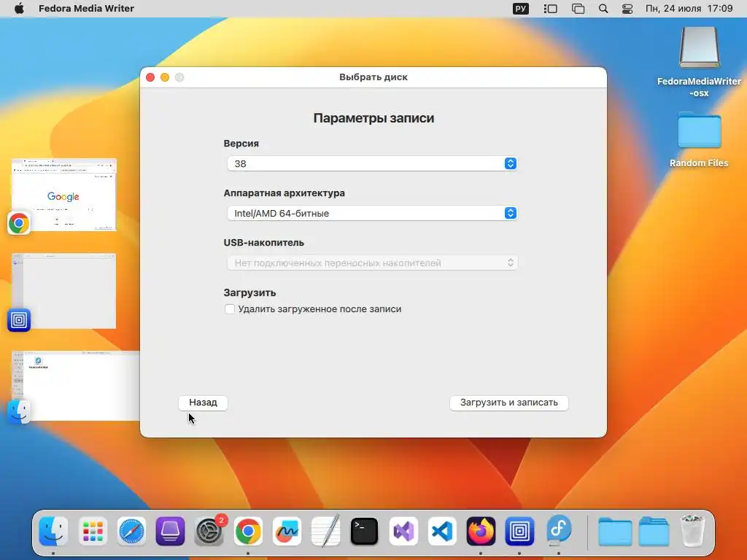Open System Settings with badge 2
Viewport: 747px width, 560px height.
click(x=209, y=531)
